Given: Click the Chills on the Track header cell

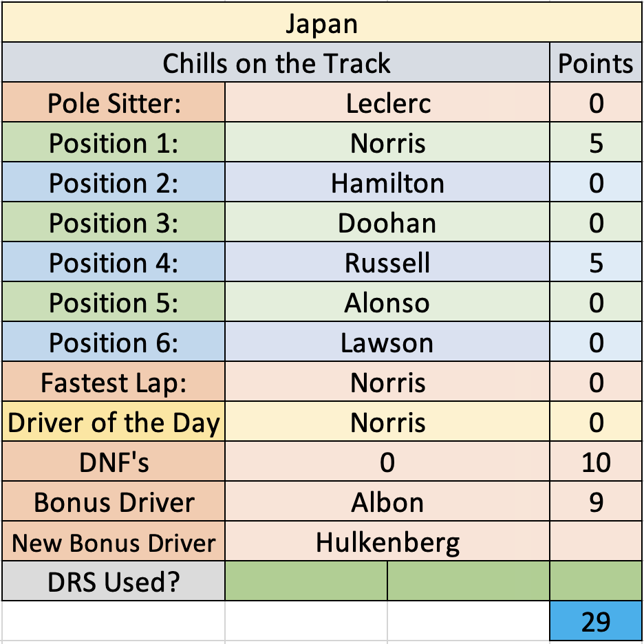Looking at the screenshot, I should [276, 63].
